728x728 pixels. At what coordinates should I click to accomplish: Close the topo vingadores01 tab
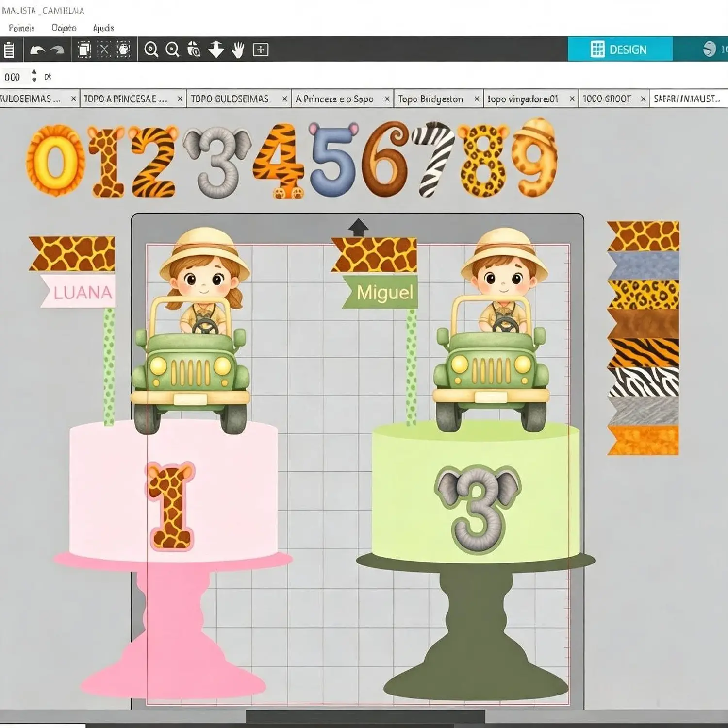click(572, 99)
